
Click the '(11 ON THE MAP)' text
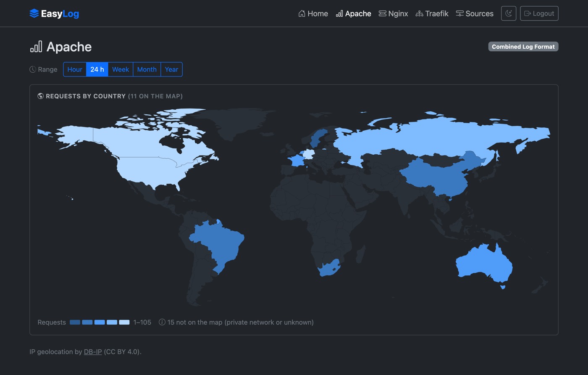(155, 96)
